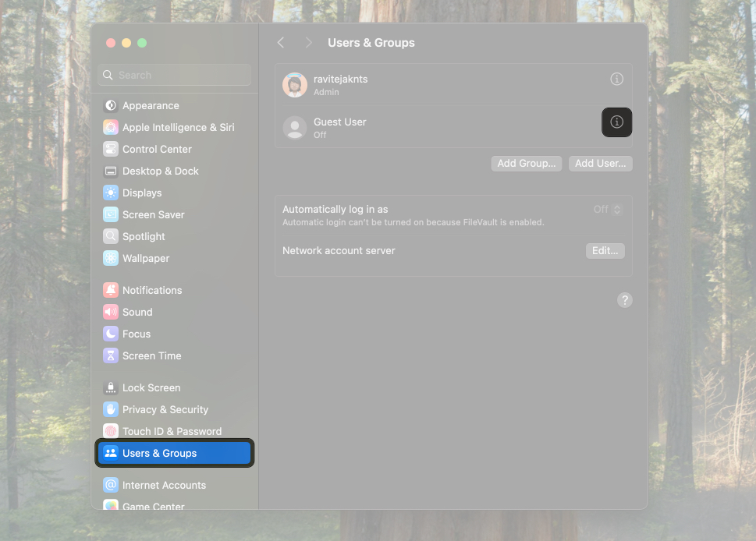The height and width of the screenshot is (541, 756).
Task: Edit the Network account server
Action: (x=605, y=250)
